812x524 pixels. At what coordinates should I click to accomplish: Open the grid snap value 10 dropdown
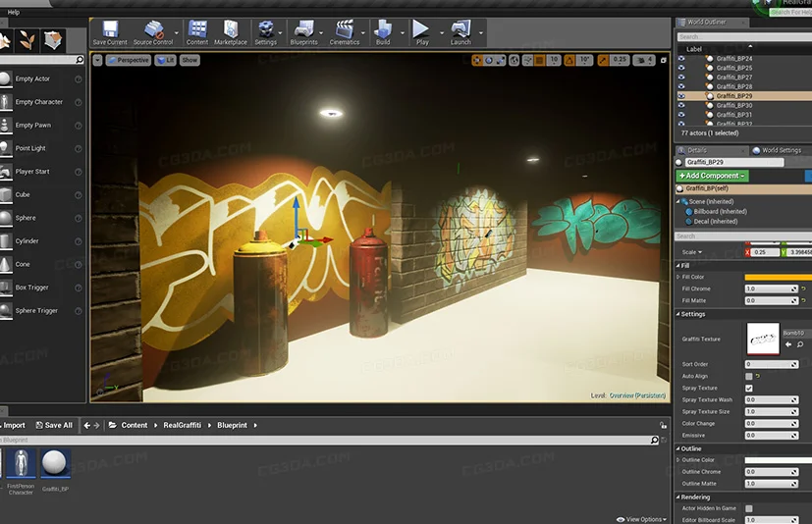[x=554, y=60]
